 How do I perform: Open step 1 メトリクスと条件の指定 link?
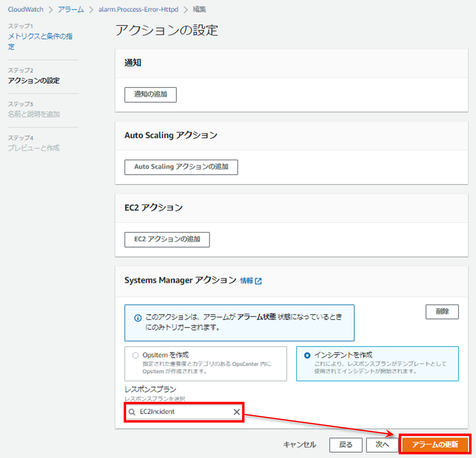click(x=40, y=41)
